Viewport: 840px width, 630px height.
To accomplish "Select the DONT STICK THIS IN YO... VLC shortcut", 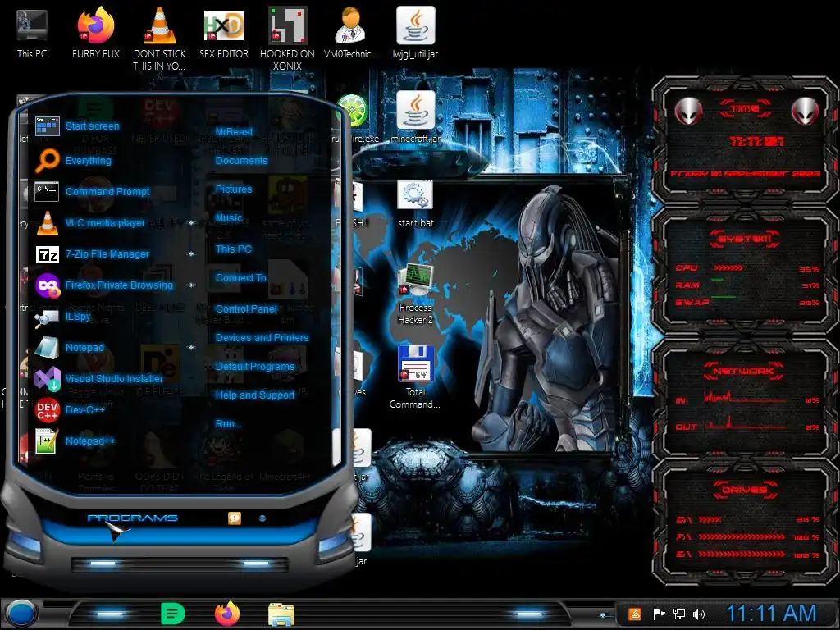I will [160, 39].
